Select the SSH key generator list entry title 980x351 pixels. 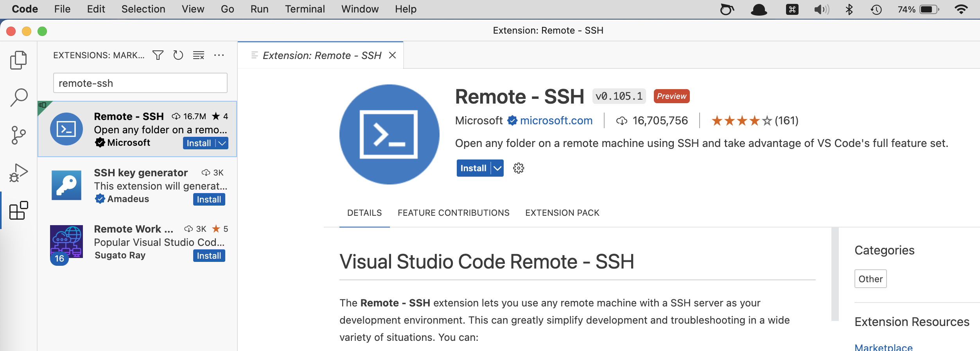pos(141,172)
